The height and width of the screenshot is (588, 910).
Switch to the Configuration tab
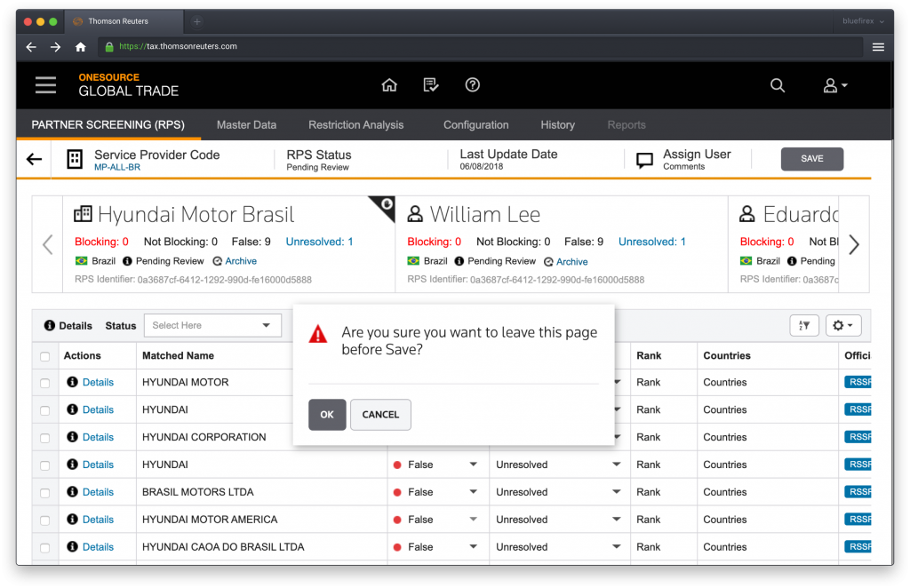[476, 124]
